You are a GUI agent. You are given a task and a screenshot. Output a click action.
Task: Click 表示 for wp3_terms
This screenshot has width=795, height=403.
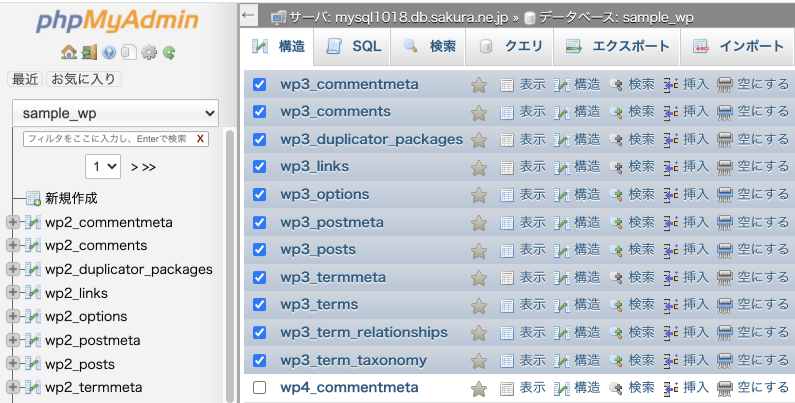pos(522,305)
